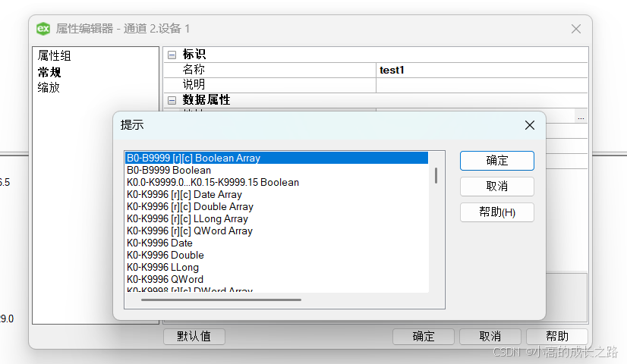Choose K0.0-K9999.0...K0.15-K9999.15 Boolean entry

point(213,183)
